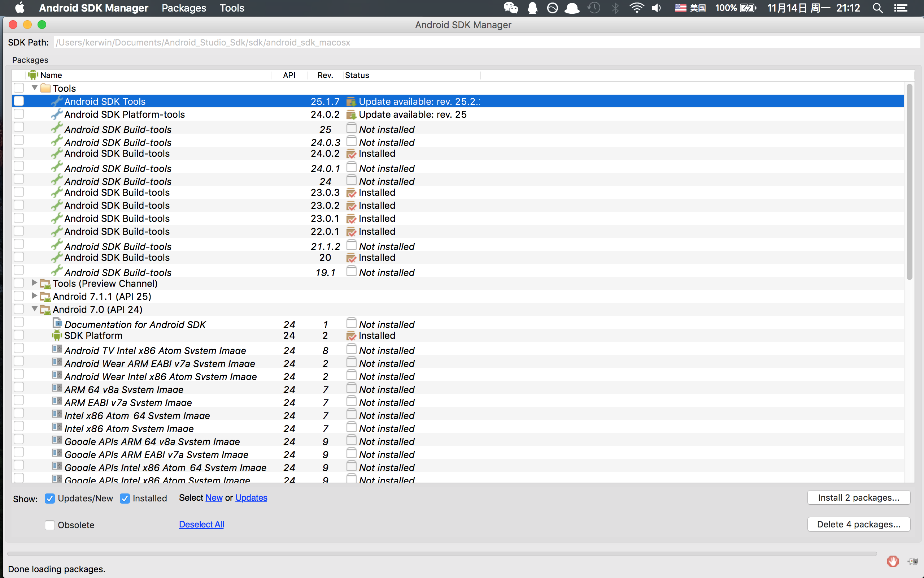Toggle the Updates/New show checkbox
Screen dimensions: 924x578
(x=50, y=499)
